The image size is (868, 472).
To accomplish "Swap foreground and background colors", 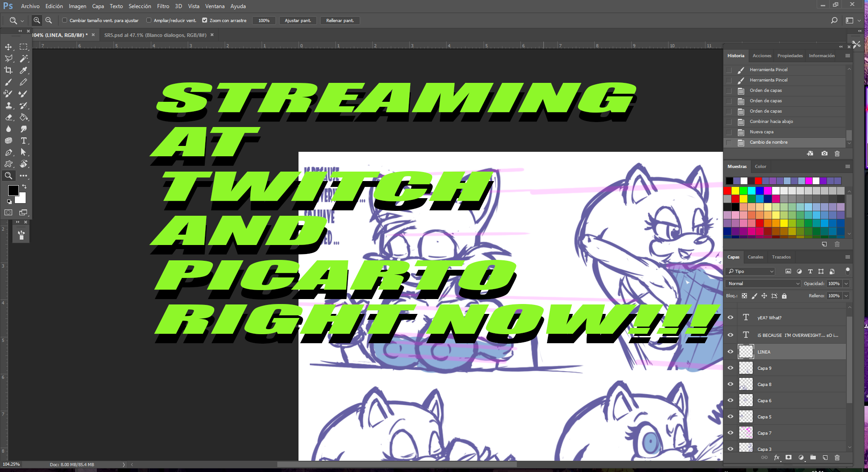I will pos(24,186).
